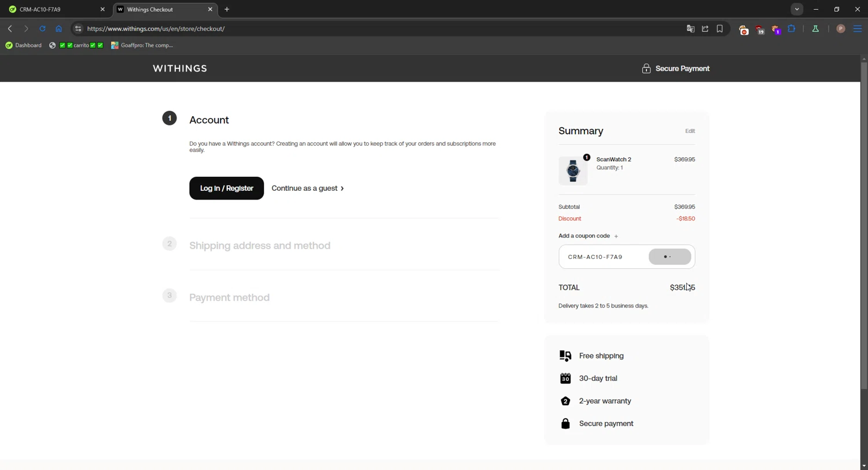Open the uBlock extension showing 19

point(760,29)
